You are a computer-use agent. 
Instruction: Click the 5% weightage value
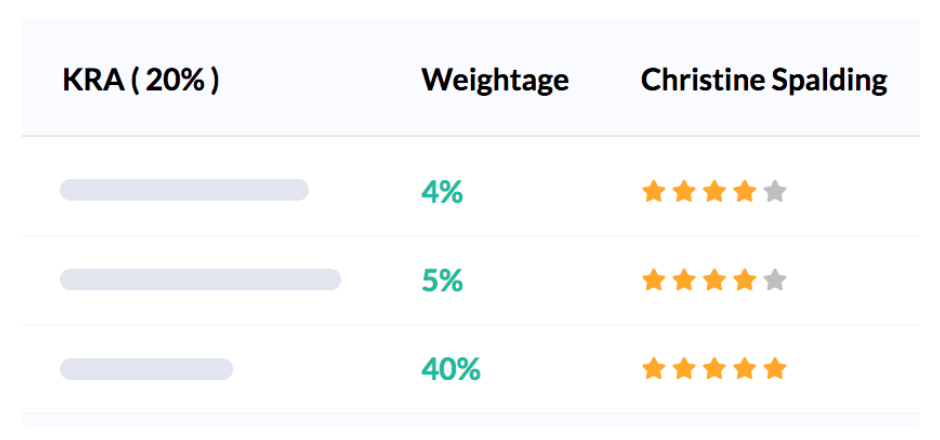(442, 280)
